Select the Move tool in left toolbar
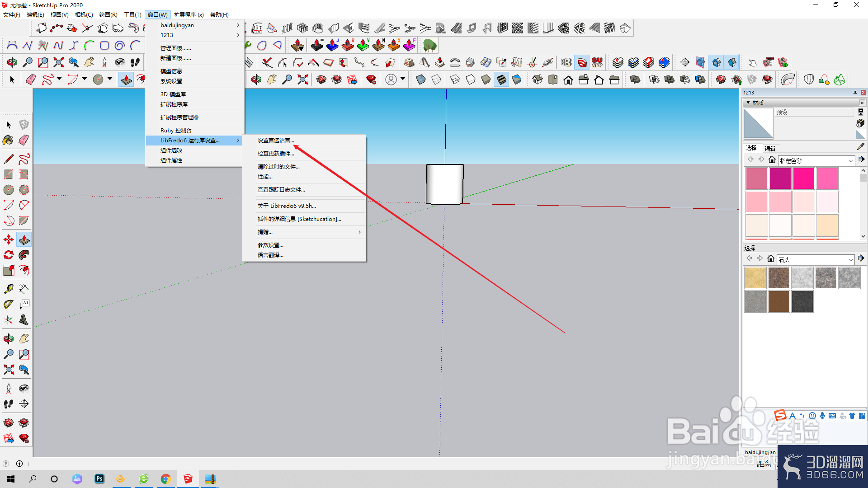 pyautogui.click(x=8, y=239)
